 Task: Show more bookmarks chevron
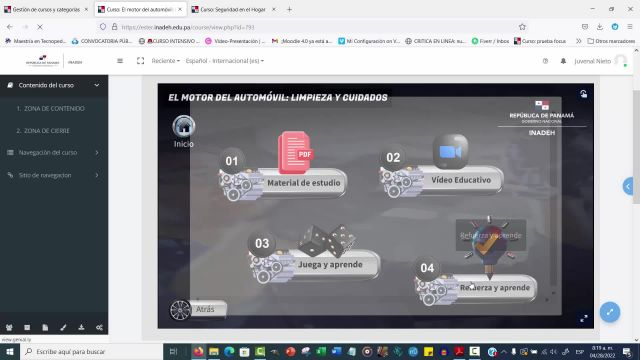coord(578,41)
